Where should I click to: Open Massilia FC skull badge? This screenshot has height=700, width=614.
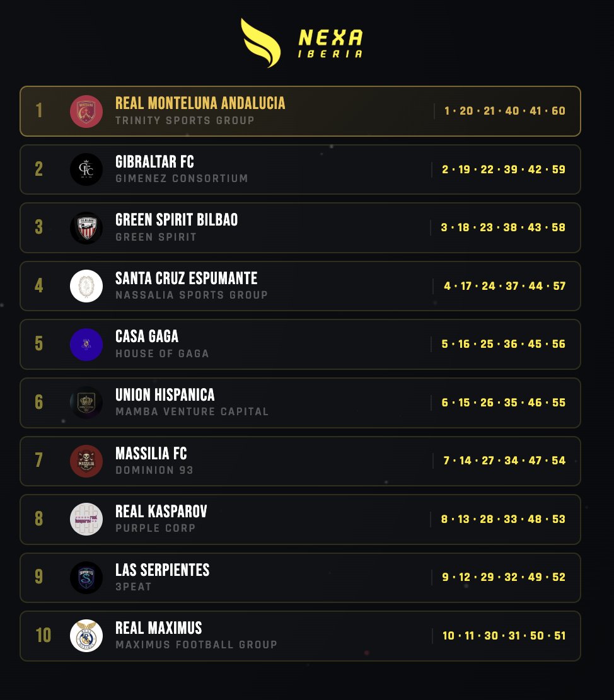coord(86,461)
